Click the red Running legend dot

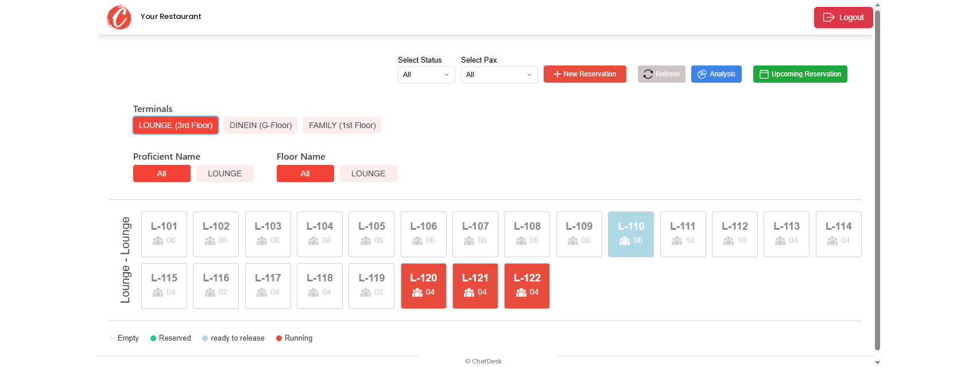click(279, 338)
